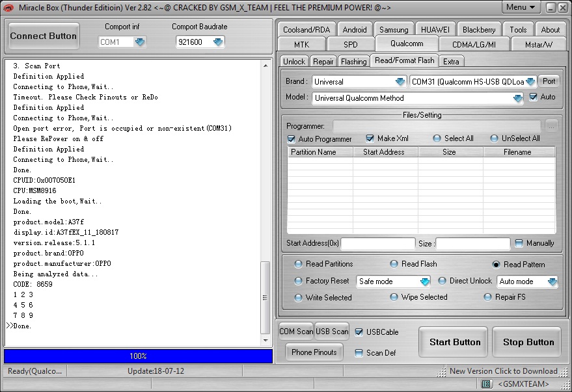Select the Write Selected option
The width and height of the screenshot is (572, 392).
(x=299, y=298)
